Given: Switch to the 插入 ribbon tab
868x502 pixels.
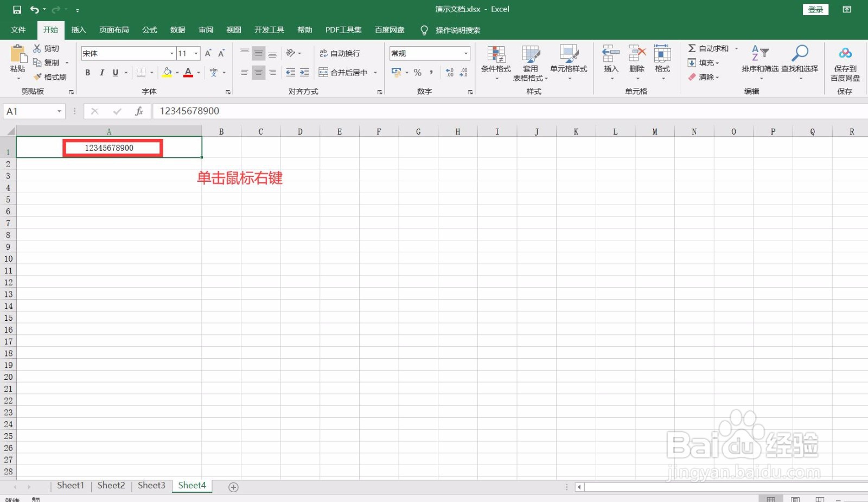Looking at the screenshot, I should click(x=79, y=30).
